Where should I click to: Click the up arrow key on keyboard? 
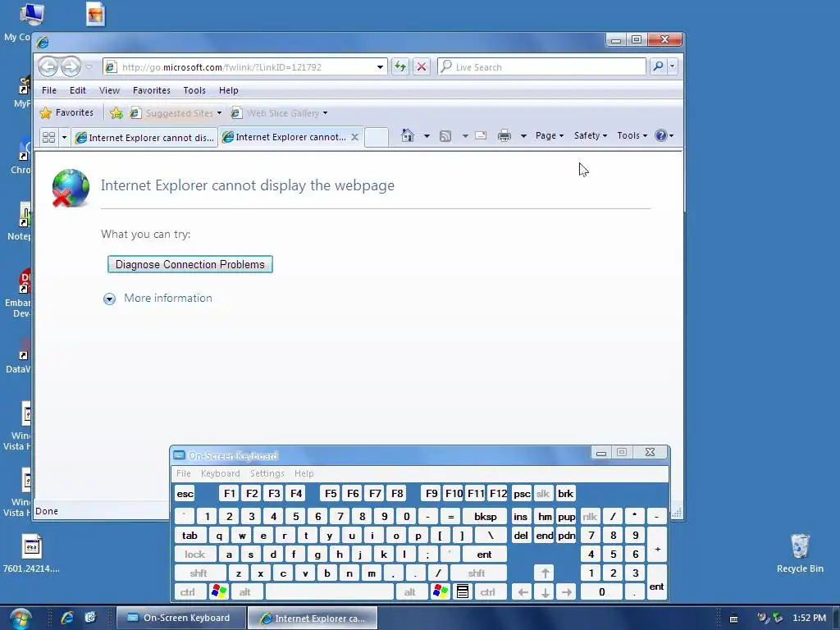coord(545,573)
